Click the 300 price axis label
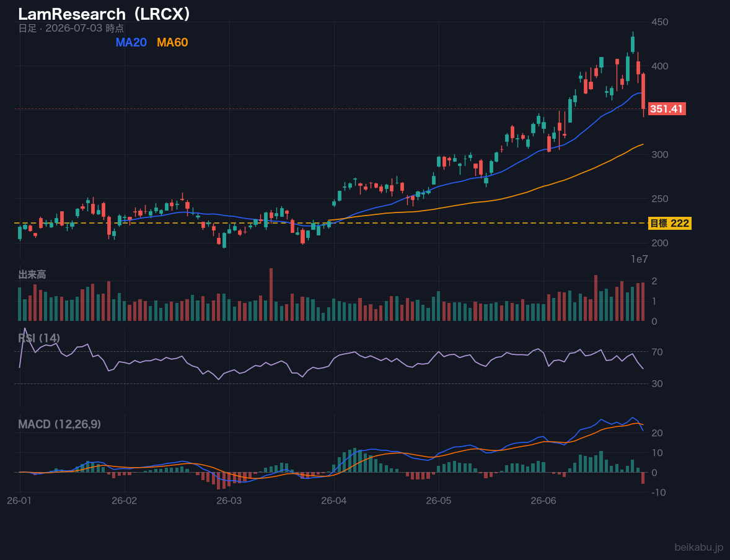 (x=660, y=154)
